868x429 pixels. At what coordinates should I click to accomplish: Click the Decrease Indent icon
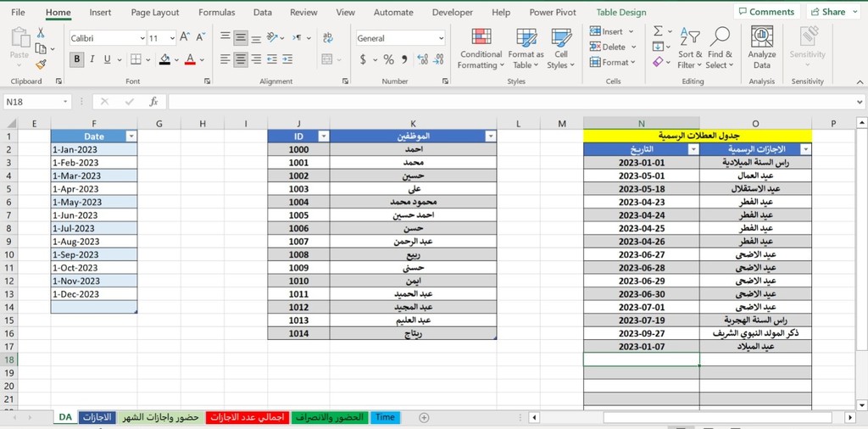272,58
